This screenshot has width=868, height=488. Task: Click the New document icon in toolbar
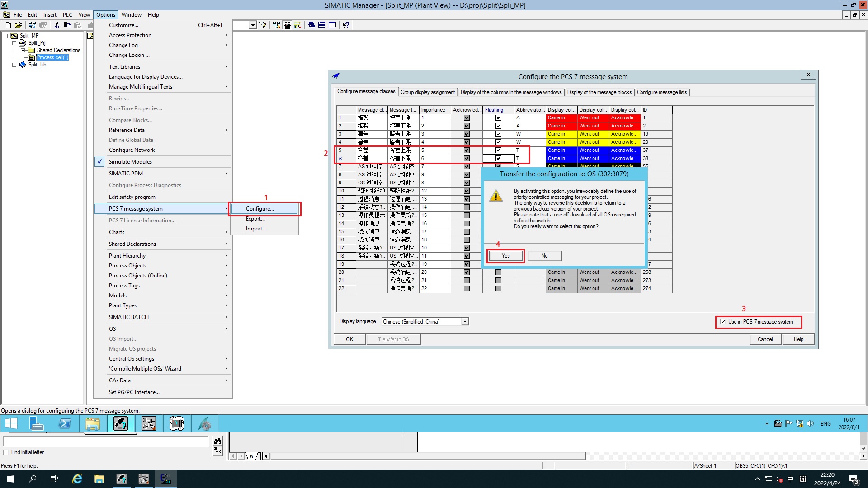click(8, 25)
